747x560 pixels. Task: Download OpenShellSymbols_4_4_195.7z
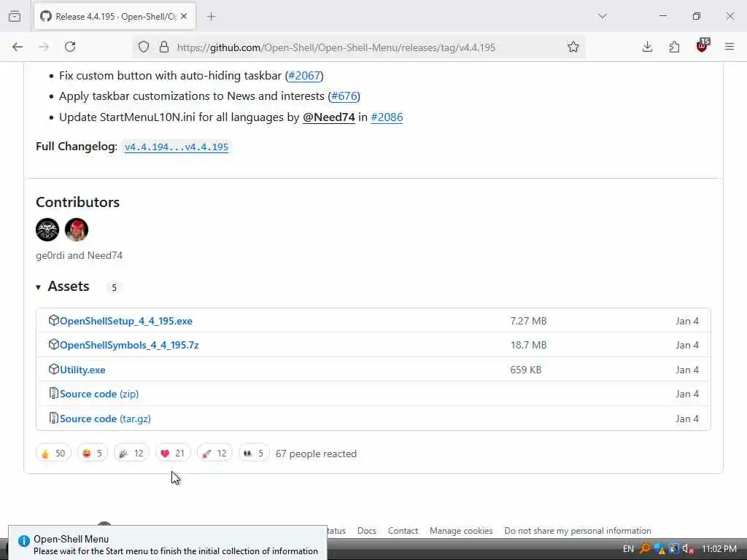[129, 345]
